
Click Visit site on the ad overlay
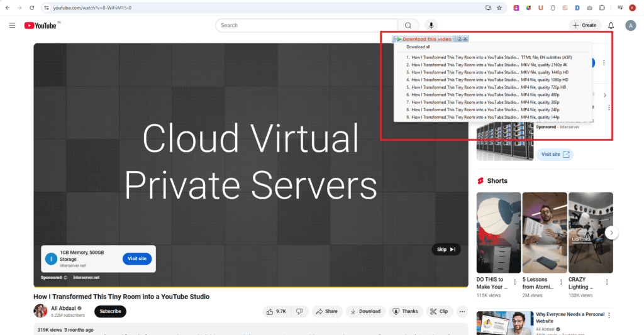pyautogui.click(x=137, y=259)
